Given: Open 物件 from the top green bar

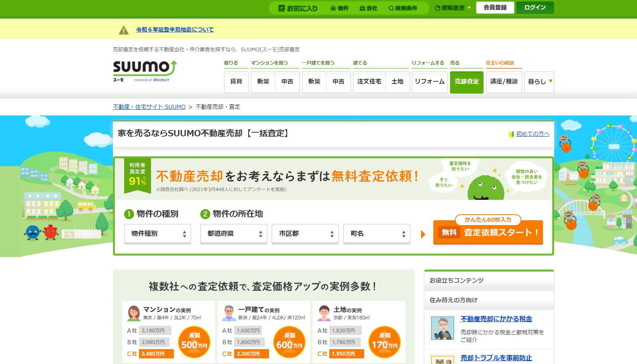Looking at the screenshot, I should [339, 8].
